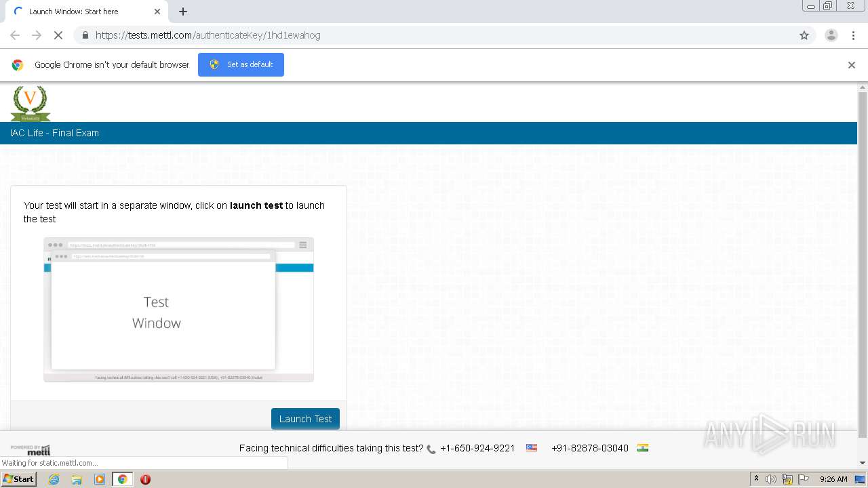The width and height of the screenshot is (868, 488).
Task: Click the page's vertical scrollbar
Action: pos(863,264)
